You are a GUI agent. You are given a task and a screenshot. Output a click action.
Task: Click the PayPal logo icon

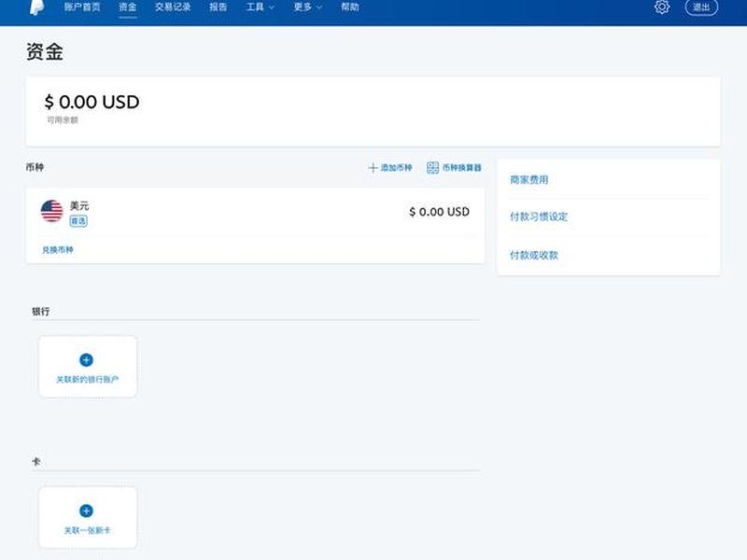[36, 7]
